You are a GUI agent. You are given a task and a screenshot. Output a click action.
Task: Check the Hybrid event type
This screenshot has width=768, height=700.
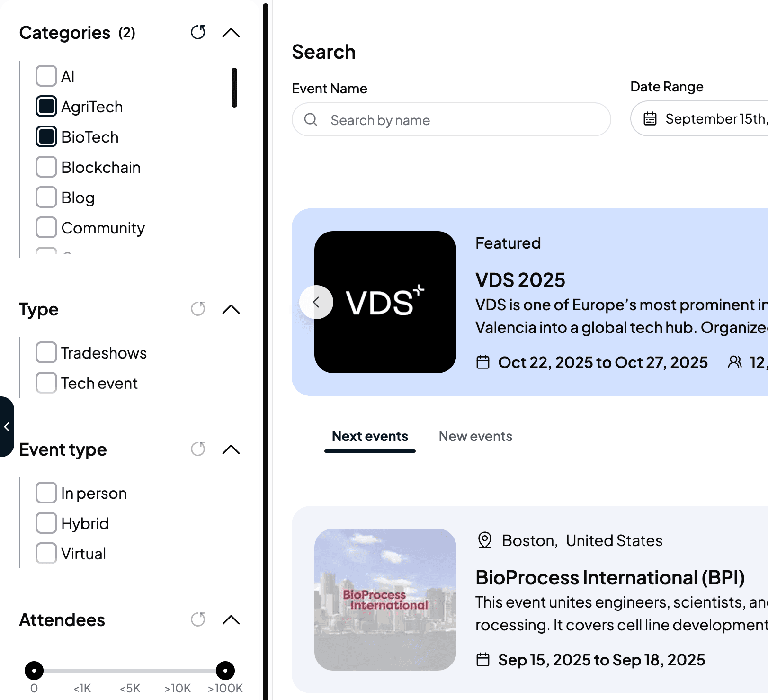pos(46,523)
